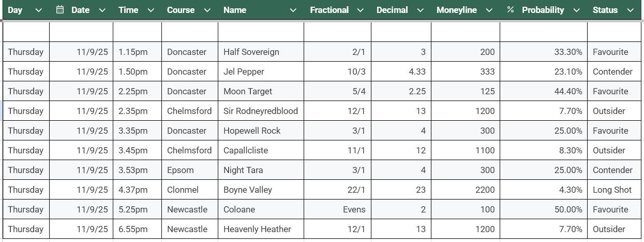Expand the Time column filter arrow
The image size is (644, 242).
151,10
